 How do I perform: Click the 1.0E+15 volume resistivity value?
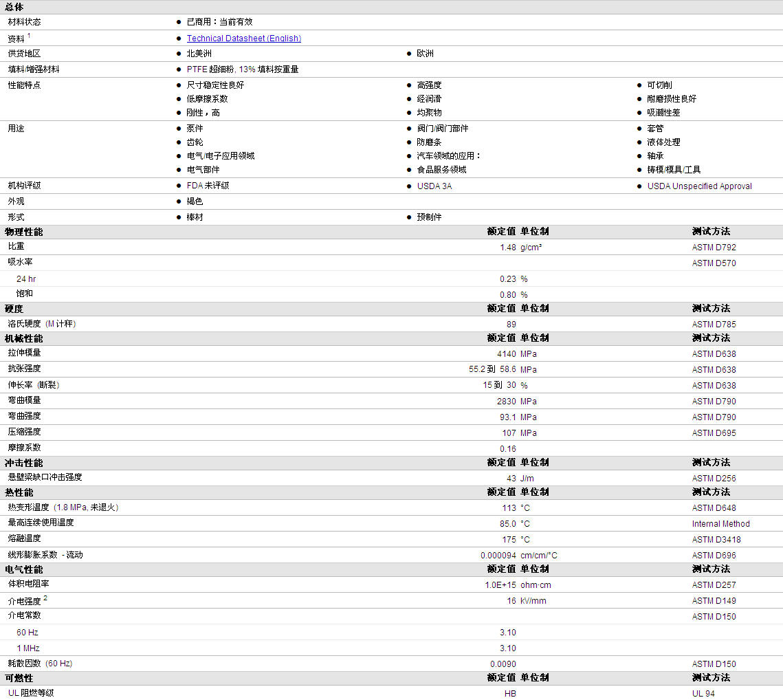click(500, 585)
